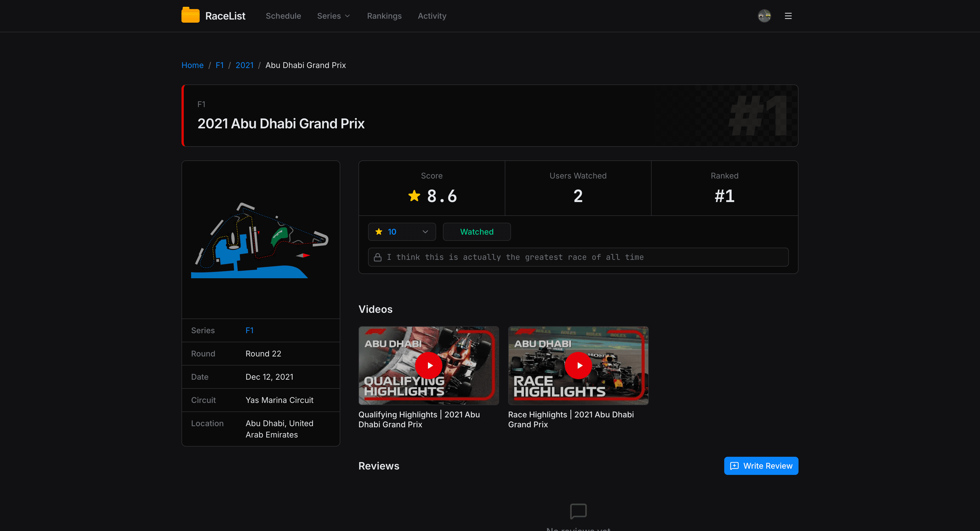This screenshot has width=980, height=531.
Task: Open the Series navigation dropdown
Action: 333,16
